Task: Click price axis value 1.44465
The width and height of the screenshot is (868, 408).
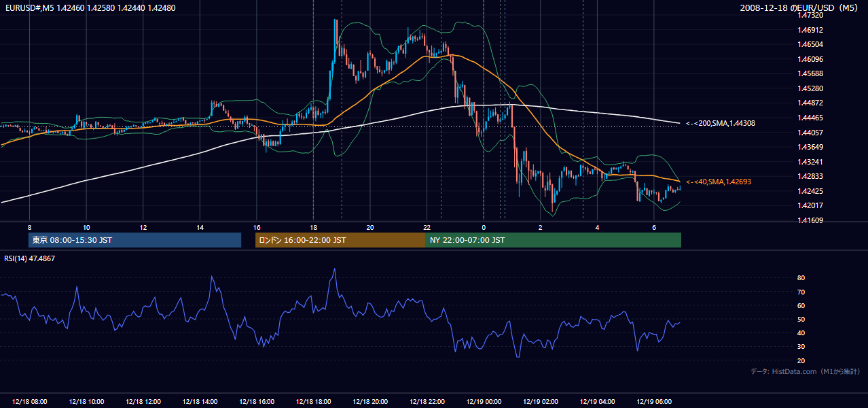Action: [x=810, y=118]
